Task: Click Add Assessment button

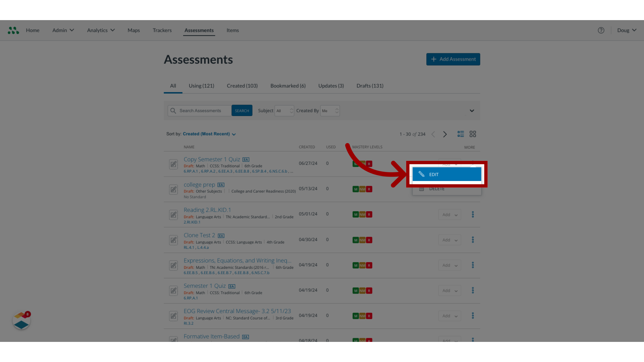Action: (453, 59)
